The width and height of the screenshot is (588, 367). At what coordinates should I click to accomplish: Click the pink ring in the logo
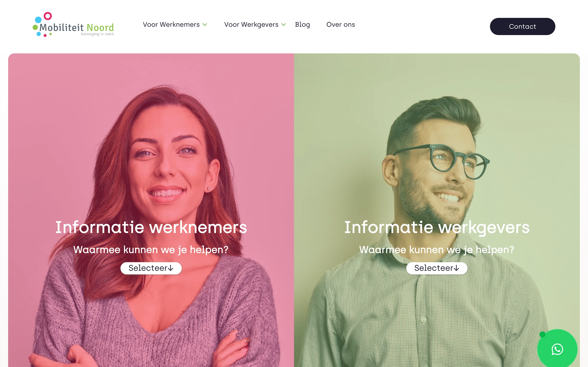coord(48,16)
